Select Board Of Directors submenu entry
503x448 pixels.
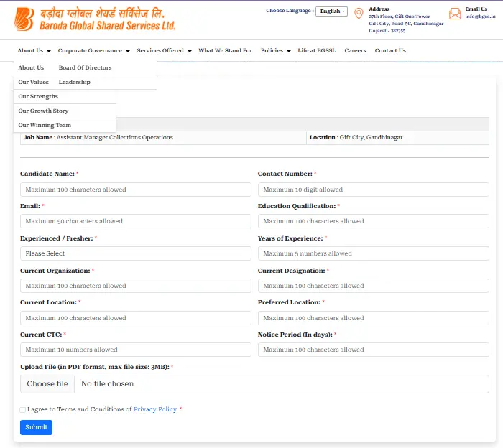click(x=85, y=68)
